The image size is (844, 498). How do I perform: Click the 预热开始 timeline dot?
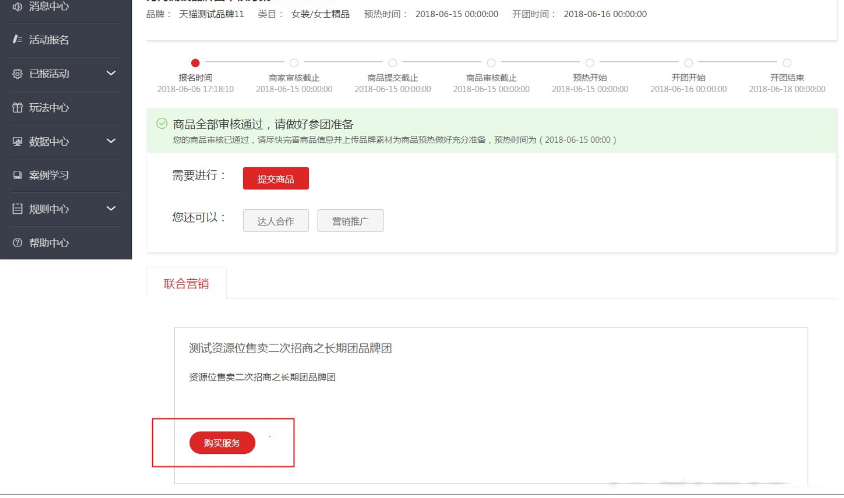coord(590,63)
